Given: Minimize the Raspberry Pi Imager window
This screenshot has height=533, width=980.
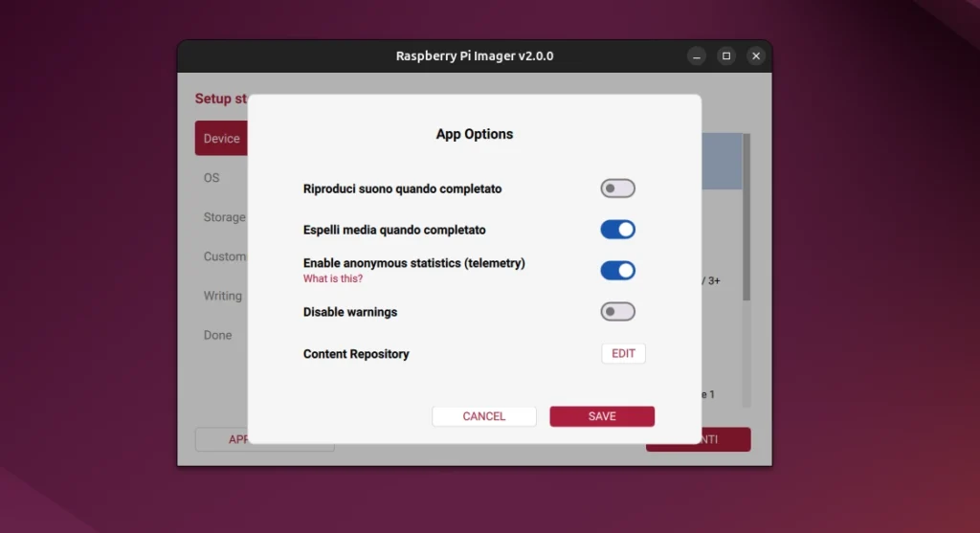Looking at the screenshot, I should [697, 56].
